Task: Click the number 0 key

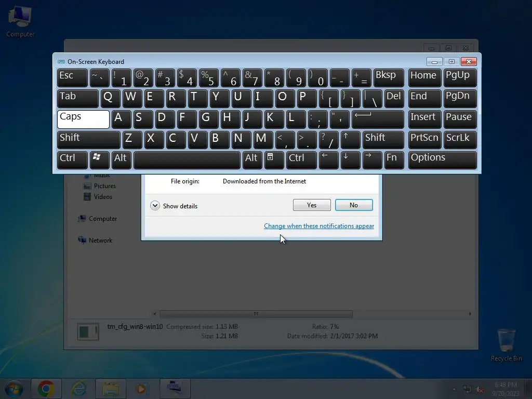Action: [x=318, y=78]
